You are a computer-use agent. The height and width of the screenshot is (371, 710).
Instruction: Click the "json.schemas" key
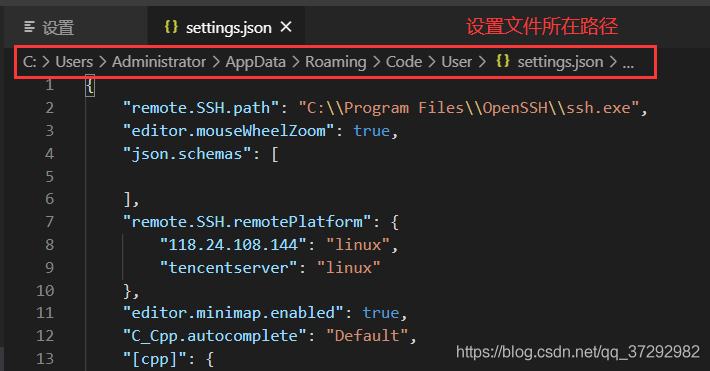click(187, 154)
